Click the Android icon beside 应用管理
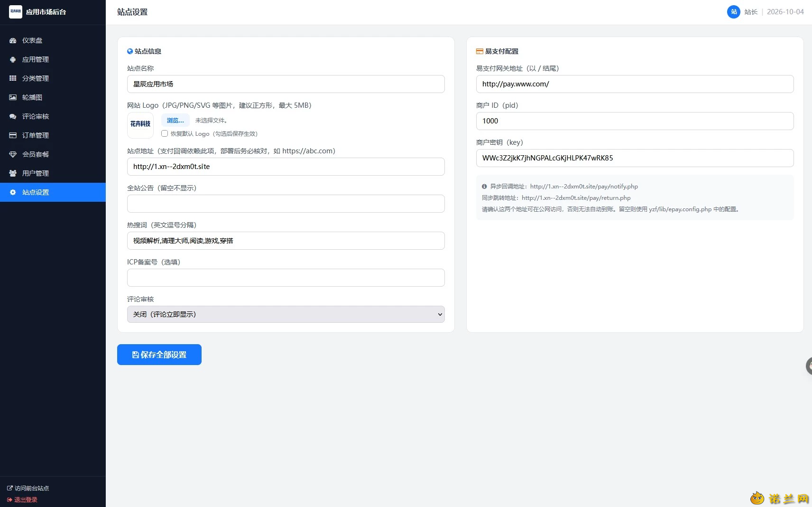The height and width of the screenshot is (507, 812). click(13, 59)
